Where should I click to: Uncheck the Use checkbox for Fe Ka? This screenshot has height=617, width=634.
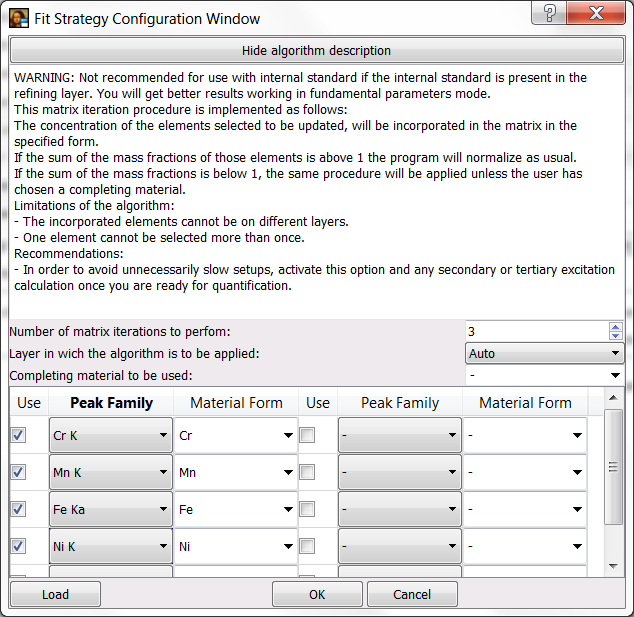17,509
